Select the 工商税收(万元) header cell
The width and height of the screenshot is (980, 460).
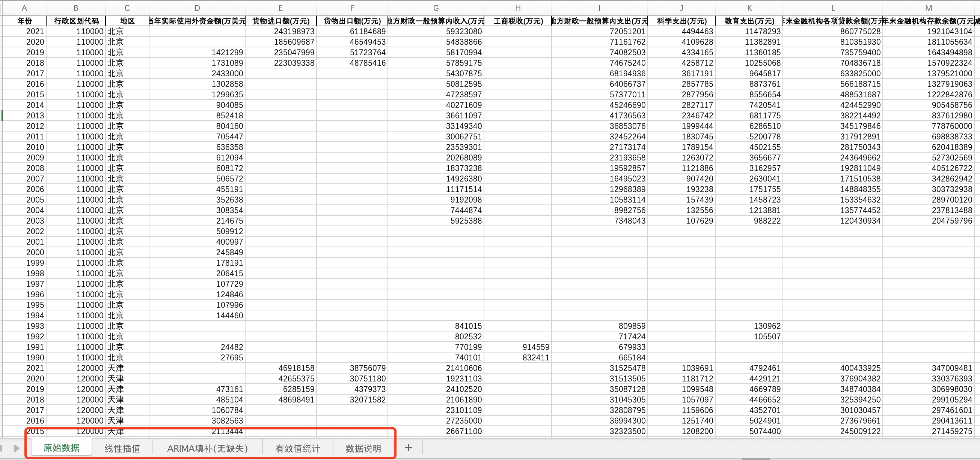click(518, 21)
